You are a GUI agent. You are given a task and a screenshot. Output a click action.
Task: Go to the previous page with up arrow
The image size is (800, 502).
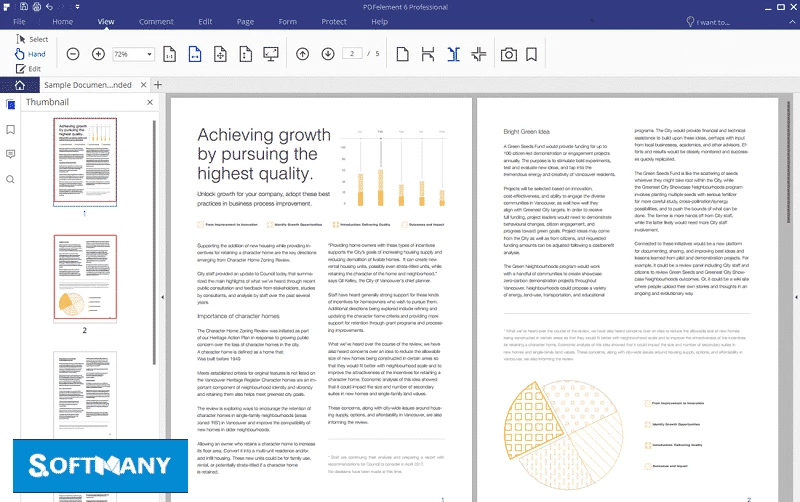(303, 54)
